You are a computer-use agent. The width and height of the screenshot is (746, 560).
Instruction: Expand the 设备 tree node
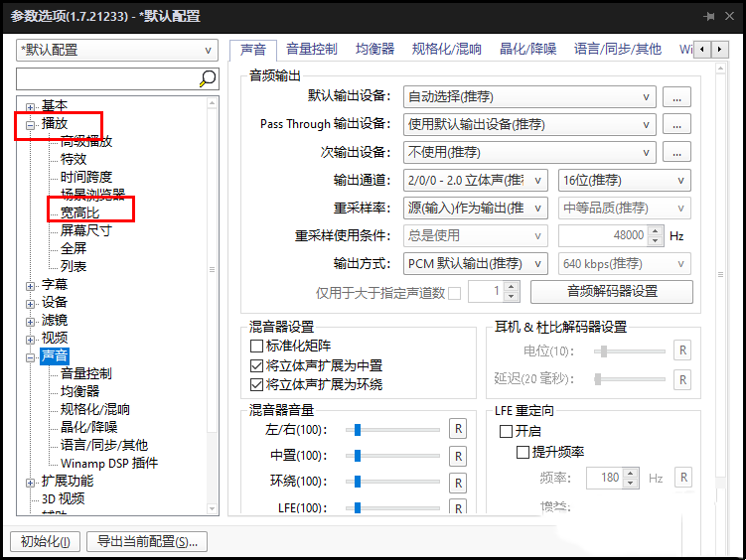click(x=30, y=304)
